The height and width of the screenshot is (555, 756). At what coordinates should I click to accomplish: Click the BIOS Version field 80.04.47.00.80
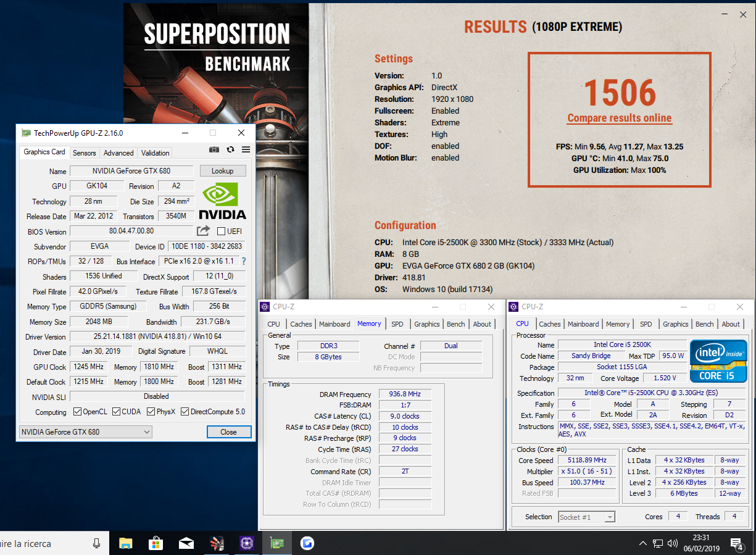pos(131,231)
